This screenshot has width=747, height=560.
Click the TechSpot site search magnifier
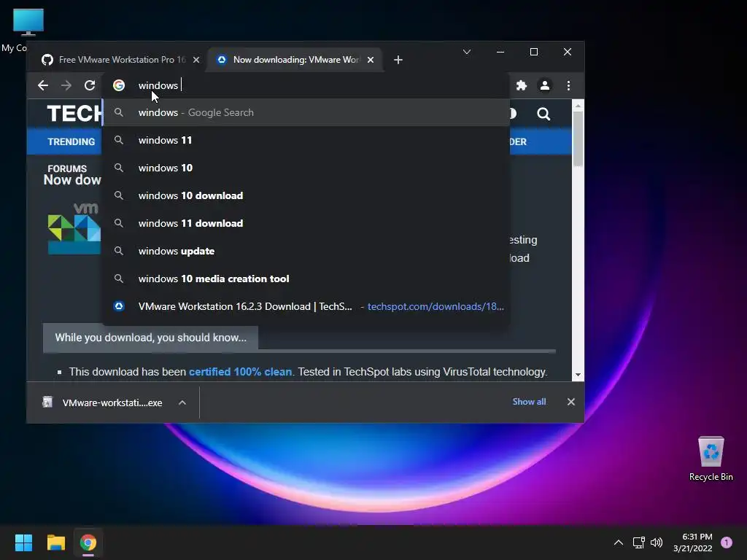(x=543, y=114)
